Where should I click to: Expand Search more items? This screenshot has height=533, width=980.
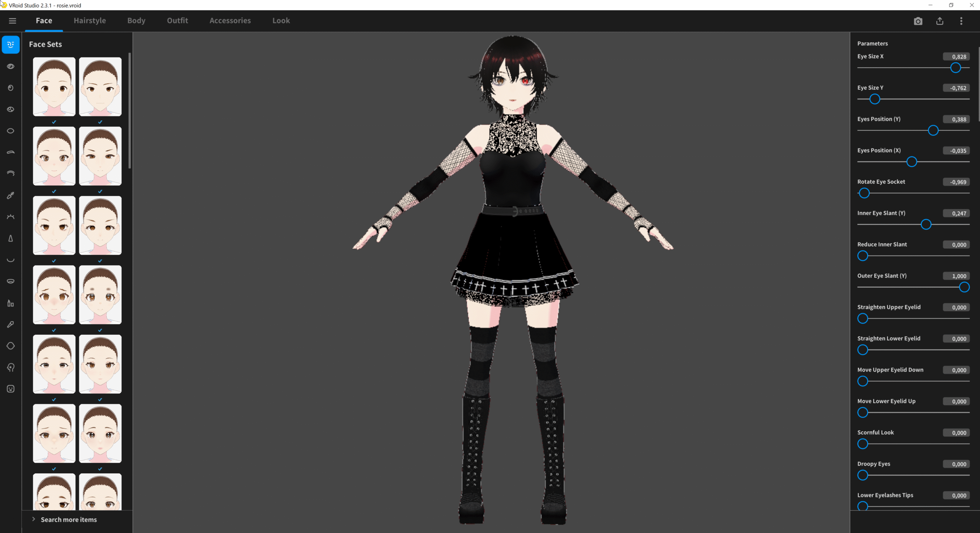tap(69, 520)
